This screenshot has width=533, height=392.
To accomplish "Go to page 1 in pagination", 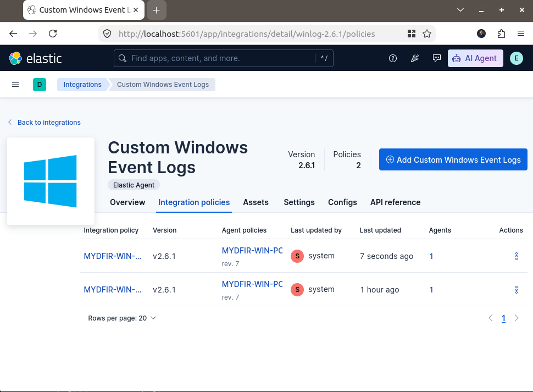I will 503,318.
